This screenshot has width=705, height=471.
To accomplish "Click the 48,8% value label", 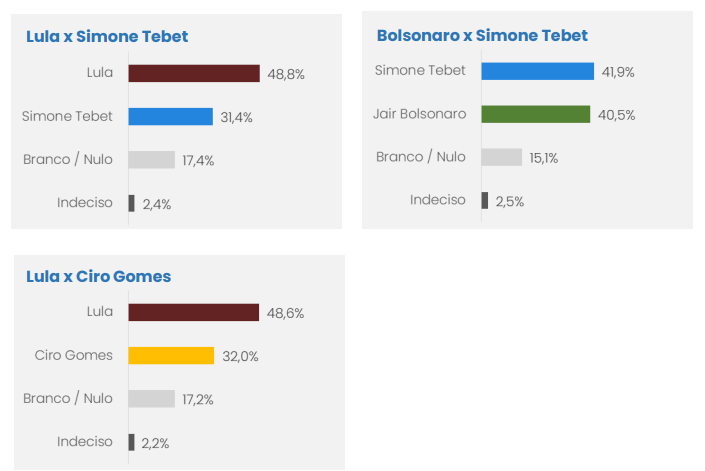I will (x=286, y=74).
